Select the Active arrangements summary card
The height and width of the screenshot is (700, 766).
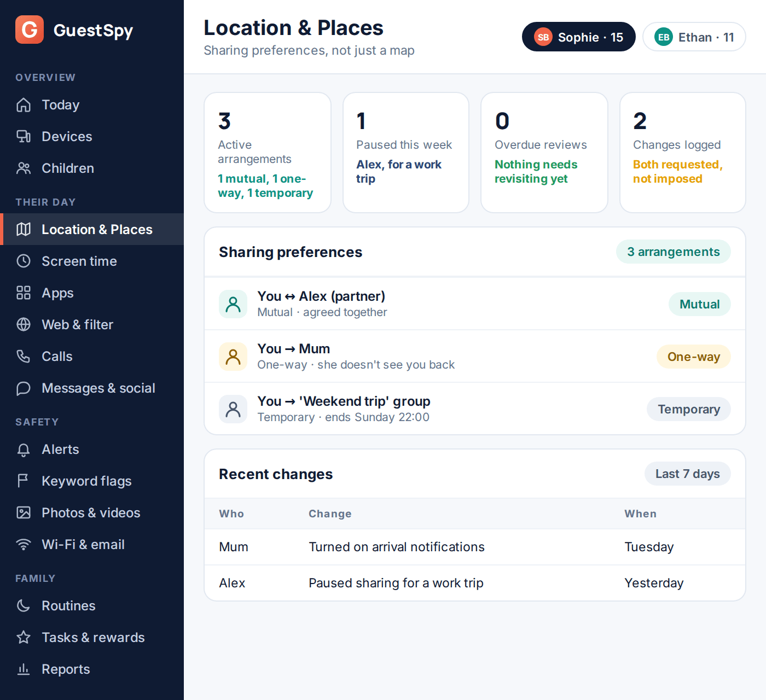tap(268, 153)
